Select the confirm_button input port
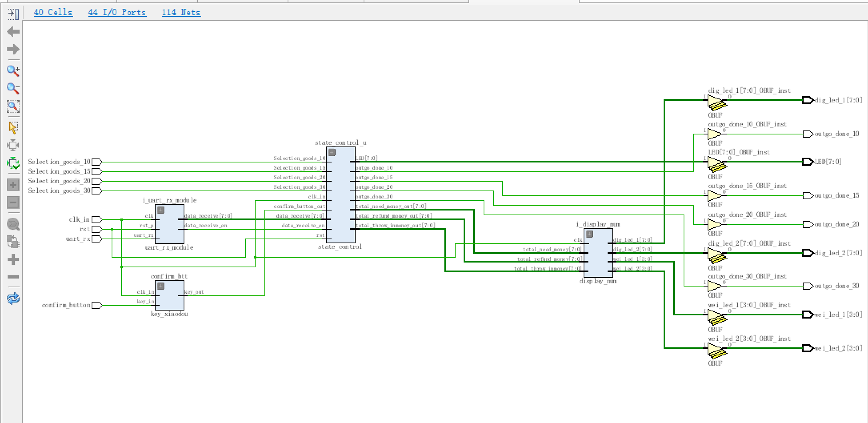The height and width of the screenshot is (423, 868). (x=97, y=305)
